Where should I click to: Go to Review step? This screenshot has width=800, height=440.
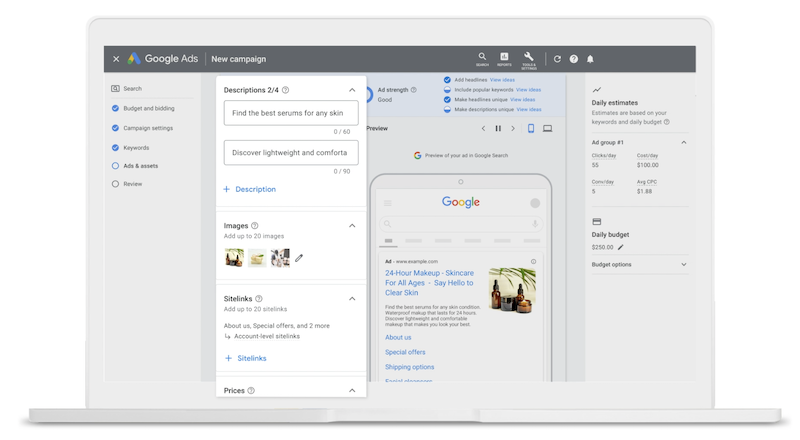coord(127,184)
